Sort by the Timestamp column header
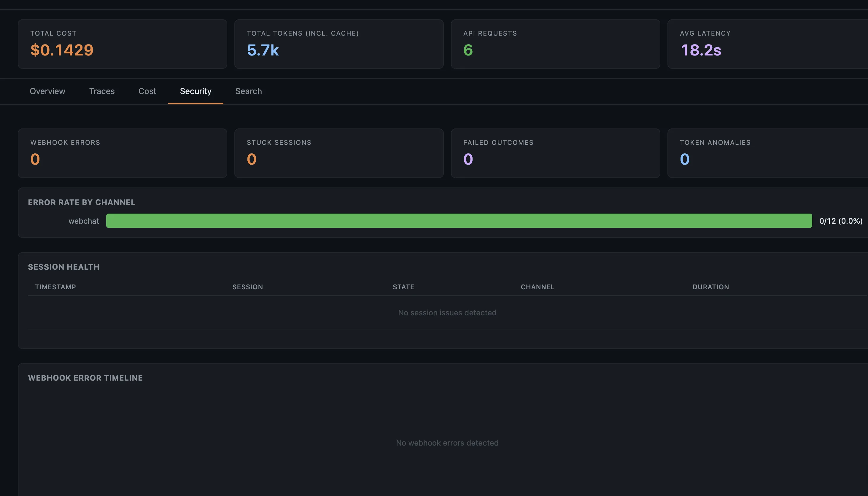 pos(55,287)
